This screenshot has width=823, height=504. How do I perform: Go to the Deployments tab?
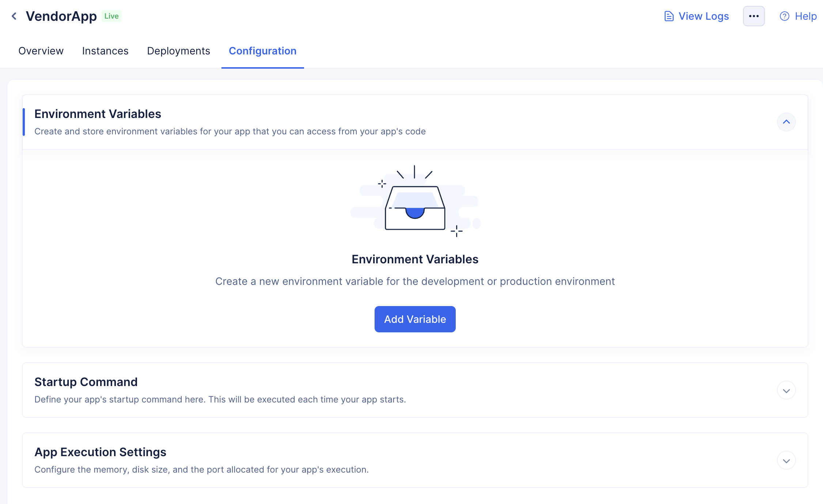178,51
